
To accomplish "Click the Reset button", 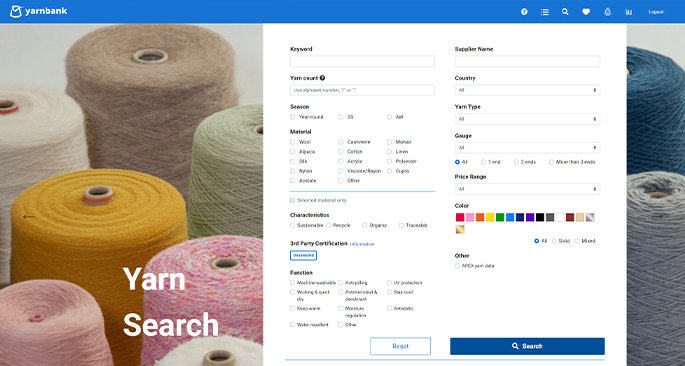I will (x=401, y=346).
